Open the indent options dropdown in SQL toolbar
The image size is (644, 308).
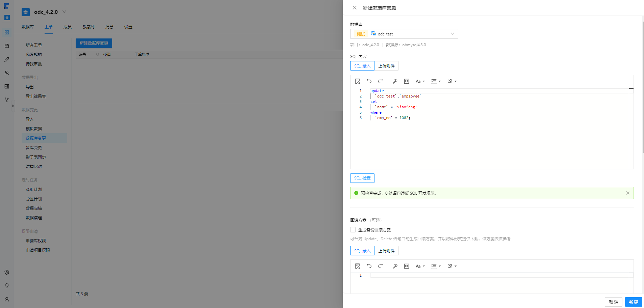[436, 81]
